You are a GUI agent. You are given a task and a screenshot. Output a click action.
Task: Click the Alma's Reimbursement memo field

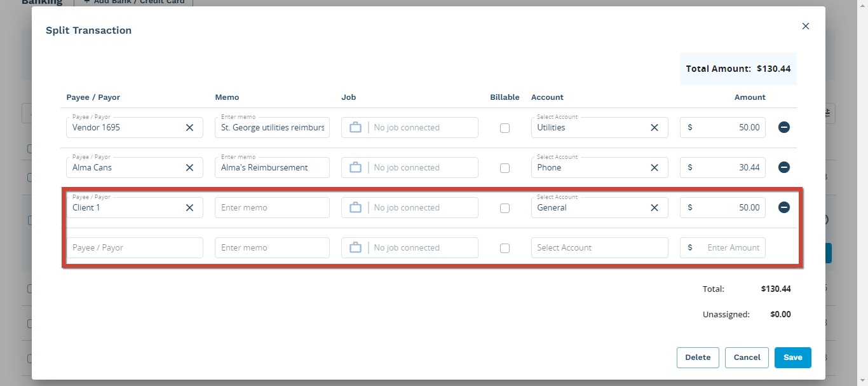point(272,167)
